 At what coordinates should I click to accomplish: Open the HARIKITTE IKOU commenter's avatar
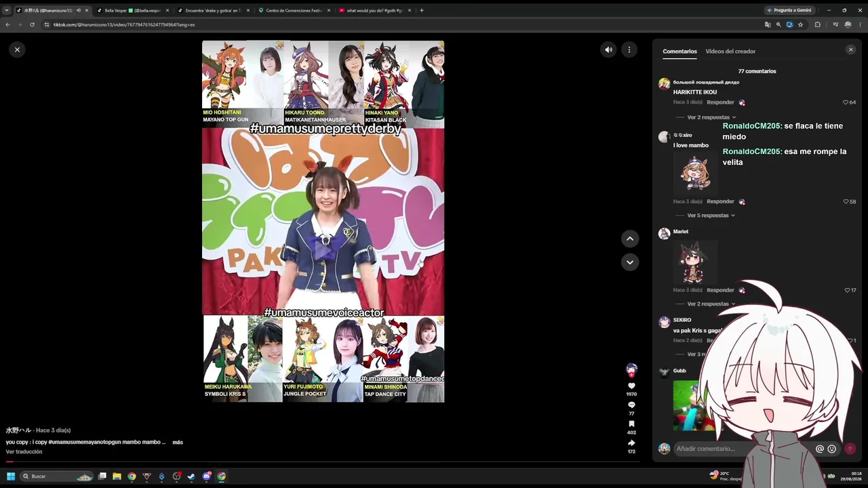[x=664, y=84]
